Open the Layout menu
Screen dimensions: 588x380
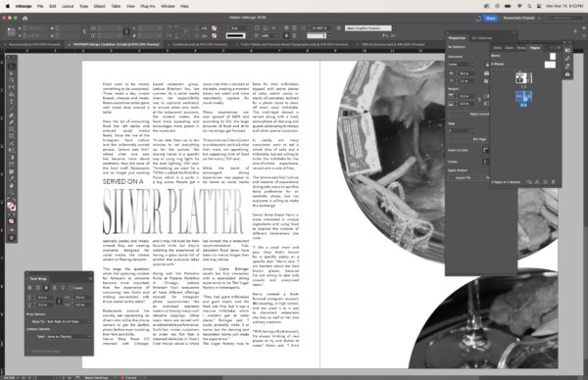[68, 7]
